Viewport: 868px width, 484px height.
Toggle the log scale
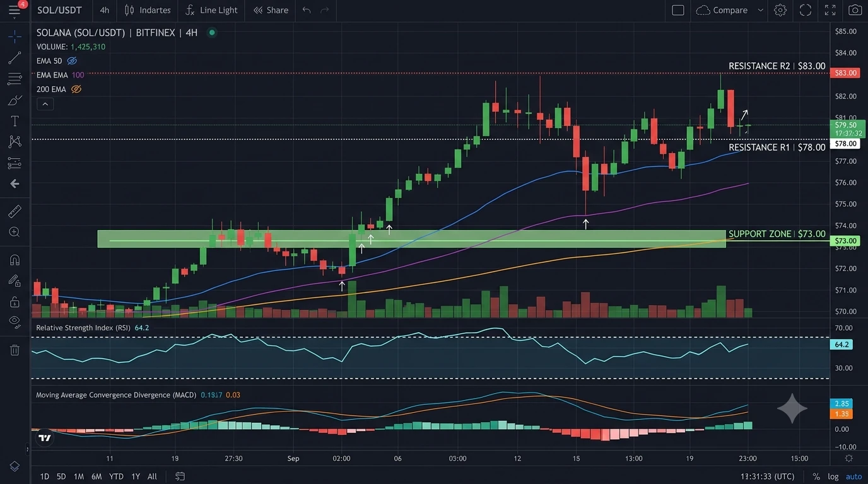point(833,476)
